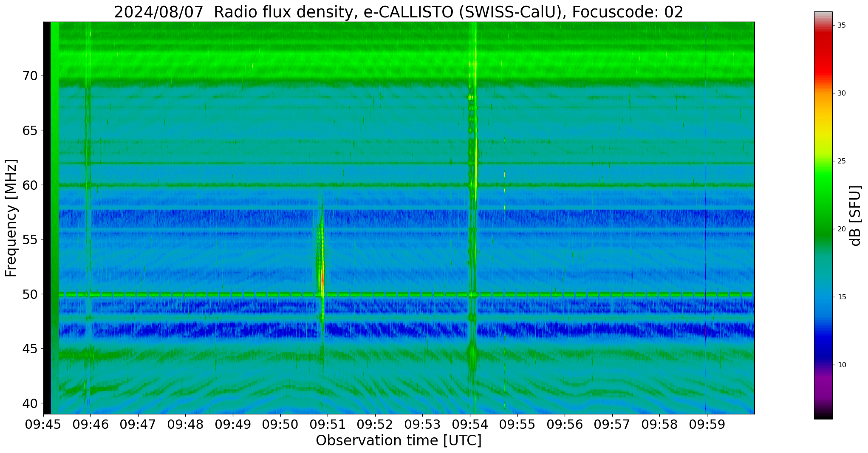Click the 45 MHz frequency tick label
Screen dimensions: 868x453
[30, 349]
